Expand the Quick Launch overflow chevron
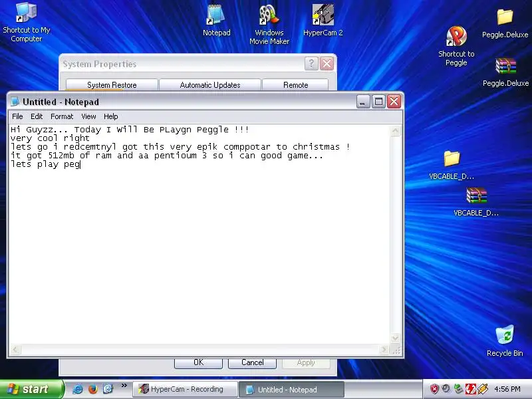Viewport: 532px width, 399px height. [124, 386]
